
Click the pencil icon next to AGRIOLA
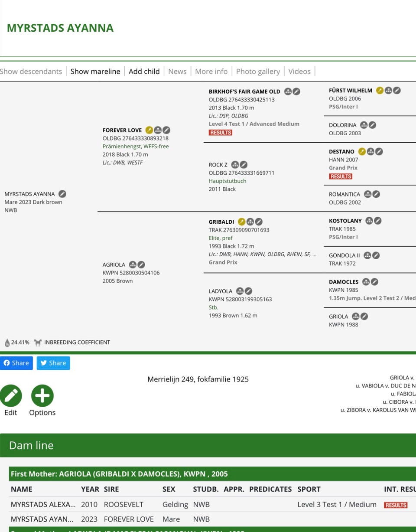coord(141,264)
